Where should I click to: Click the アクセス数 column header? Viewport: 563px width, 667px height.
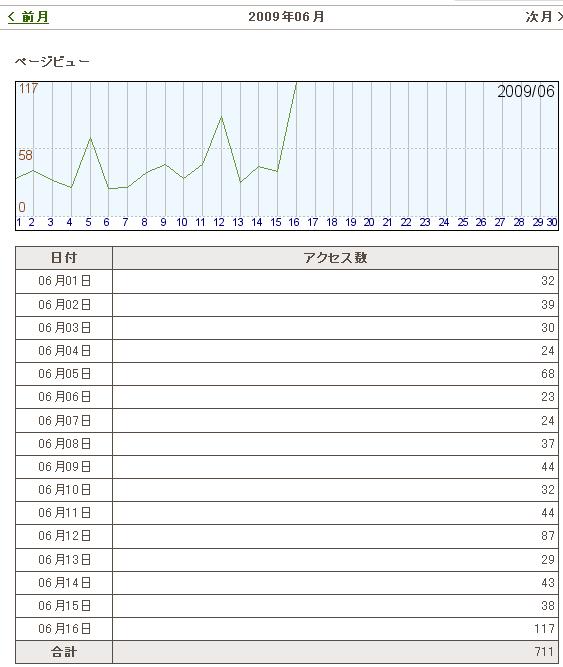pos(336,258)
